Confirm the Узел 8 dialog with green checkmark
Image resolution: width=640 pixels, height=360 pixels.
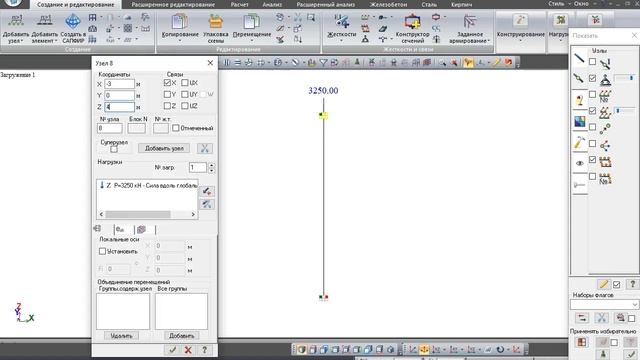(x=172, y=350)
